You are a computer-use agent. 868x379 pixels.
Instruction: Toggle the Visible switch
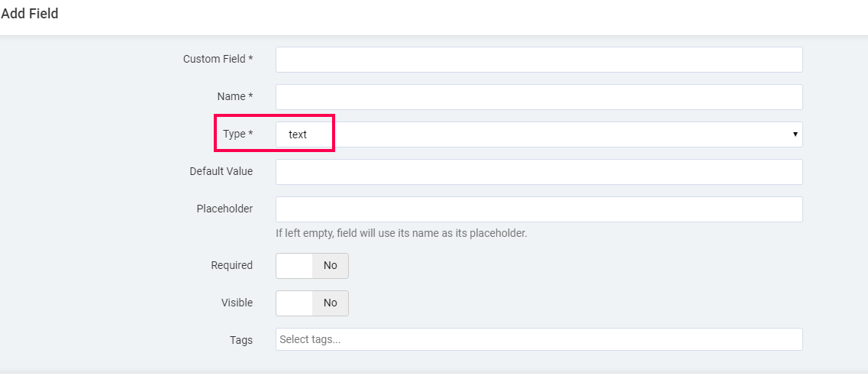click(312, 303)
